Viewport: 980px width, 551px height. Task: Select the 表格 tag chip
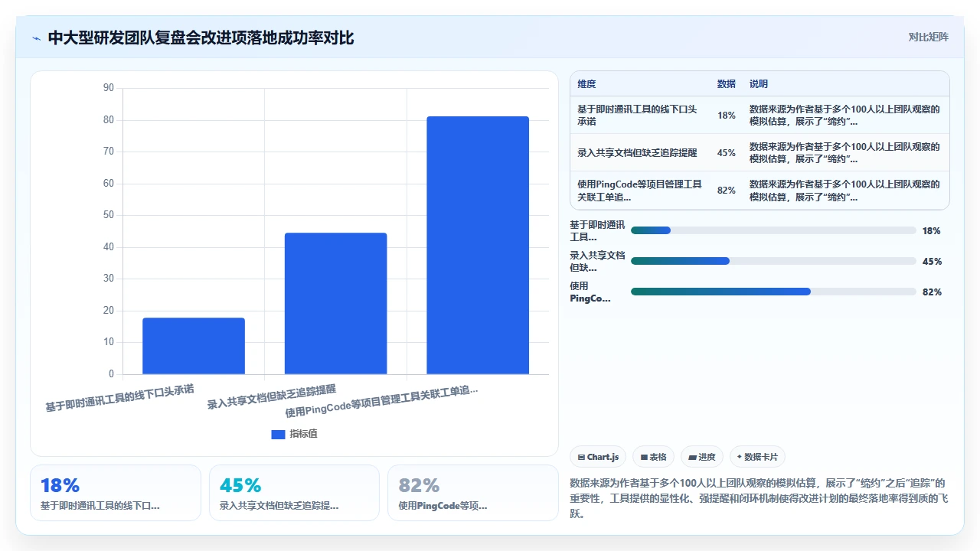click(x=653, y=457)
